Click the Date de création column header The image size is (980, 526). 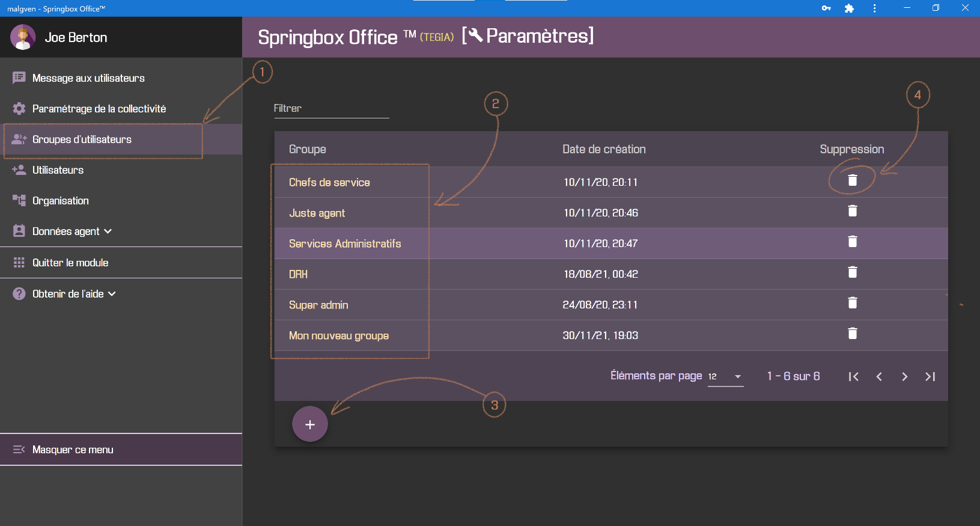604,149
